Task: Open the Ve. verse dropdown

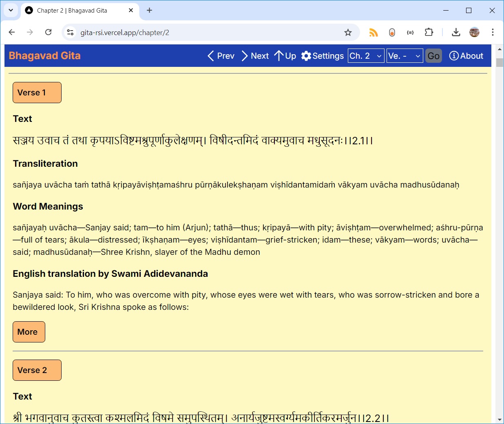Action: 405,56
